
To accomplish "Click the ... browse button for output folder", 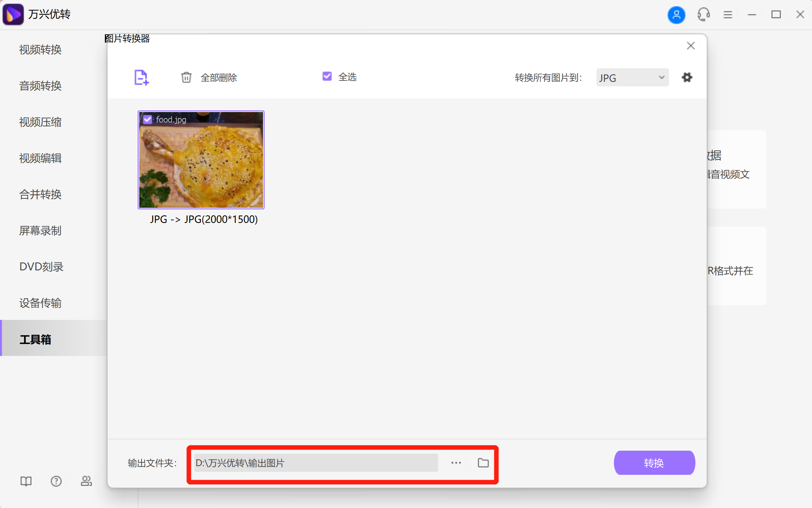I will tap(456, 463).
